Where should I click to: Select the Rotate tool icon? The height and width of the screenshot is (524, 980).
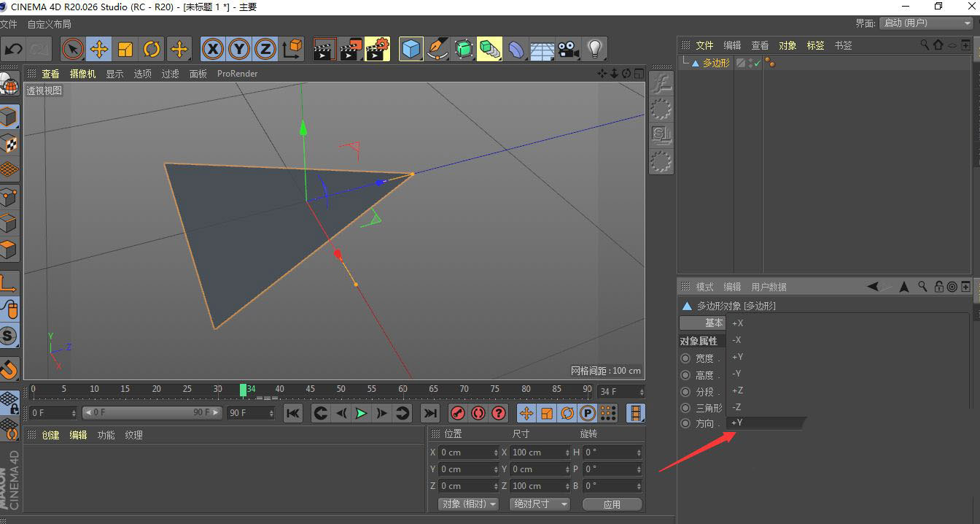point(152,49)
